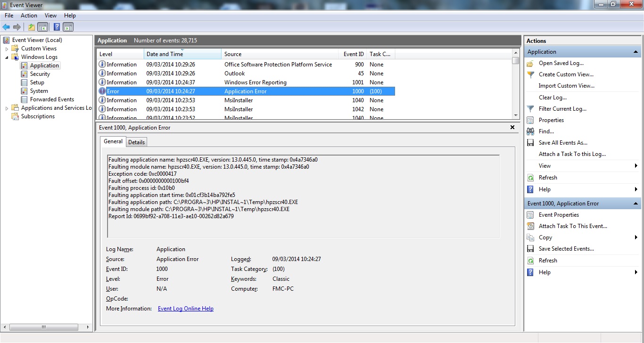Click the Attach Task To This Event icon

pos(530,226)
